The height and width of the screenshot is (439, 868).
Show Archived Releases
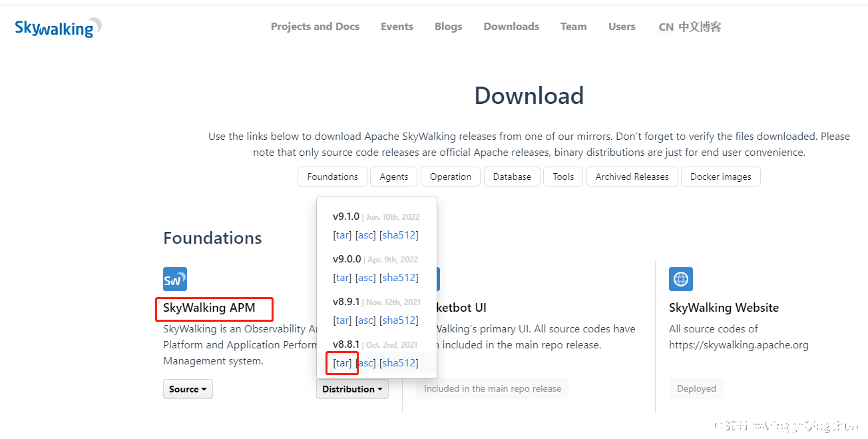coord(632,177)
